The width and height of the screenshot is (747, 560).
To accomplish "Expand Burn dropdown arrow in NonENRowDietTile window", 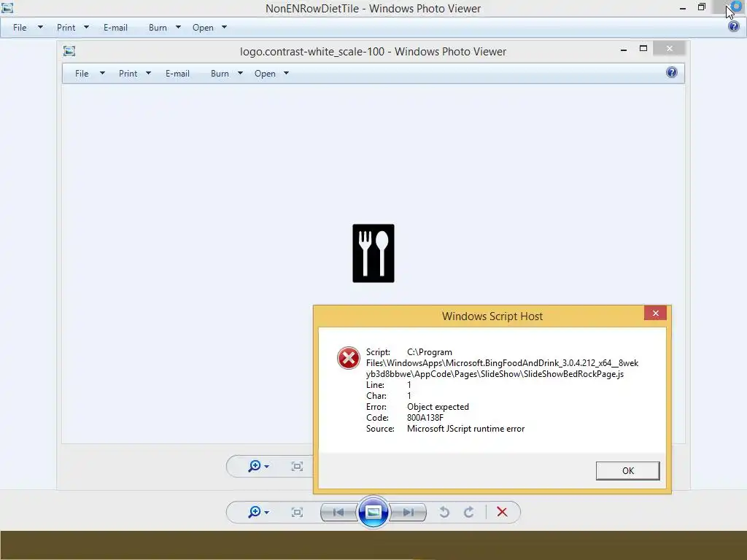I will (x=178, y=28).
